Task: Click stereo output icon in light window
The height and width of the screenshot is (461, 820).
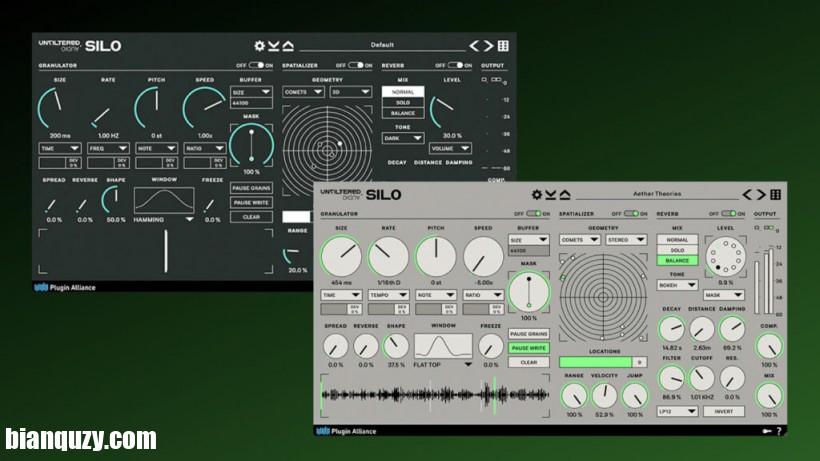Action: tap(768, 228)
